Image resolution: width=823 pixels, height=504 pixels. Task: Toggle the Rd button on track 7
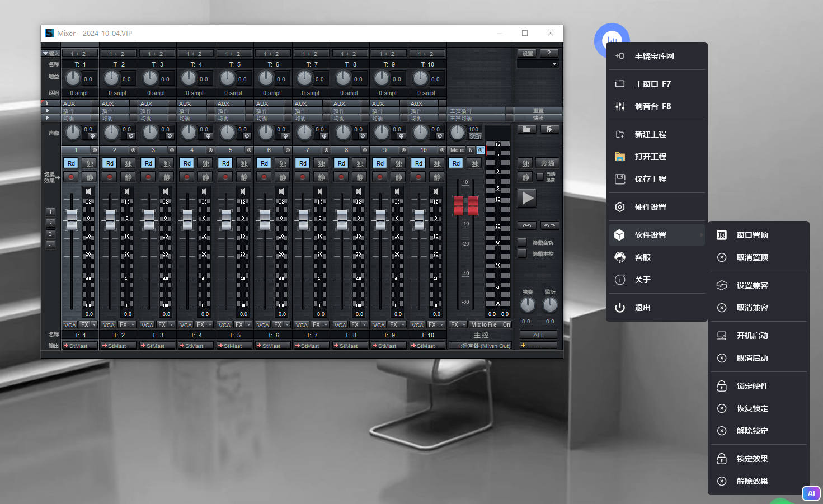(x=302, y=163)
